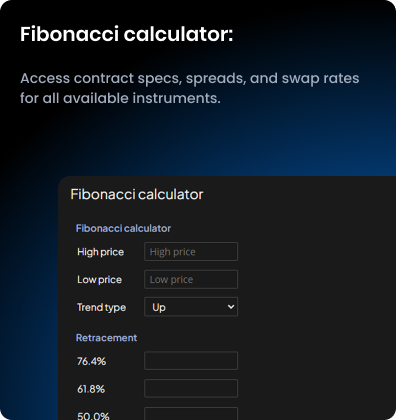The width and height of the screenshot is (396, 420).
Task: Click the 'Up' value in Trend type
Action: tap(159, 307)
